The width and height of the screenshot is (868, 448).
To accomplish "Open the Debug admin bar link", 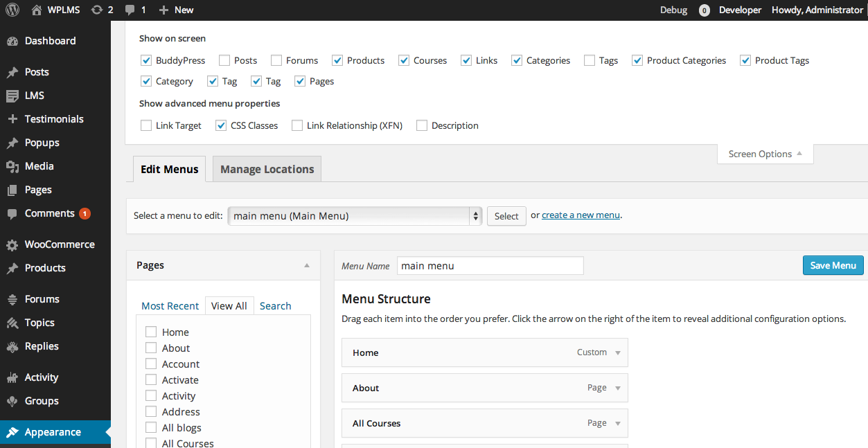I will [674, 10].
